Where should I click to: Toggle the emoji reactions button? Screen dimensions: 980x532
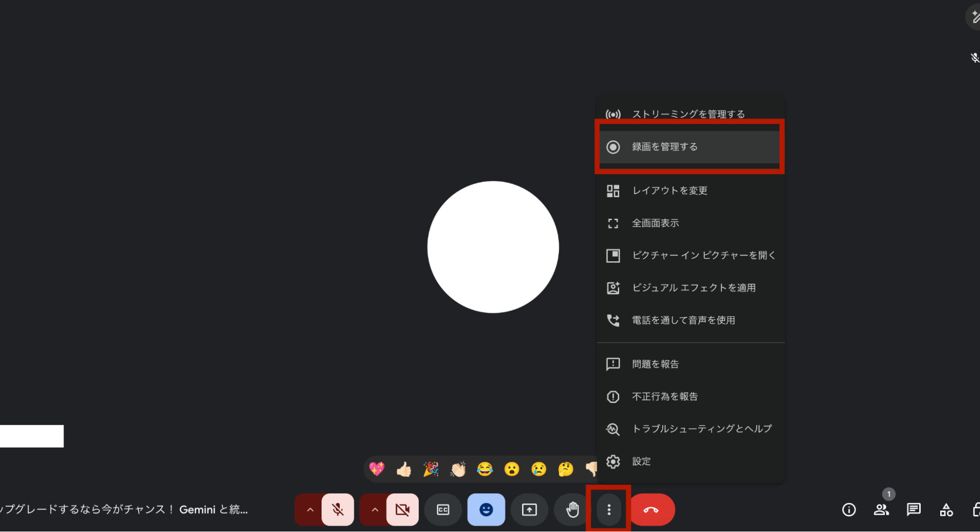tap(486, 509)
